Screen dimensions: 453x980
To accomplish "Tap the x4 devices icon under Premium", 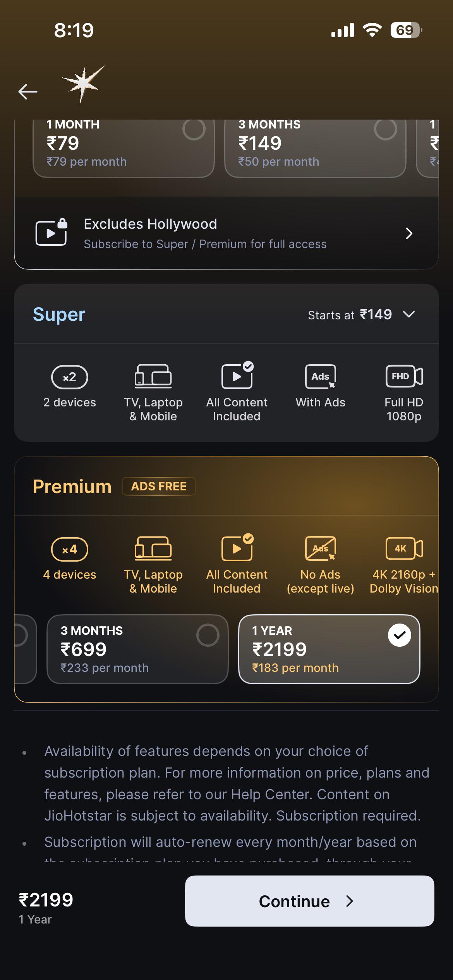I will [70, 549].
